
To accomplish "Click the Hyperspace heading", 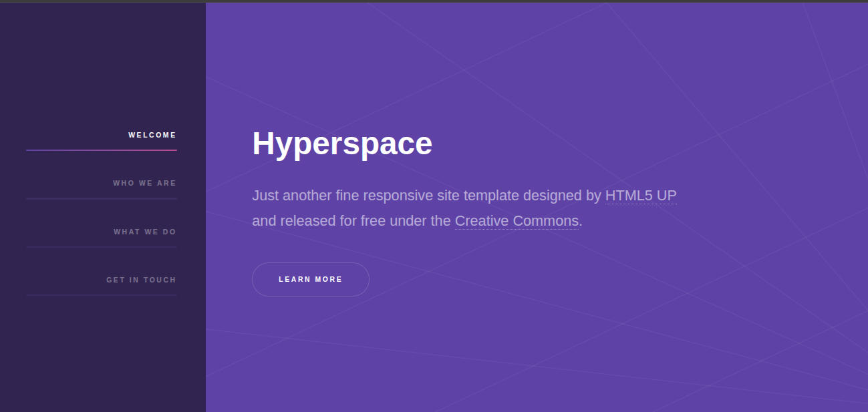I will point(341,144).
